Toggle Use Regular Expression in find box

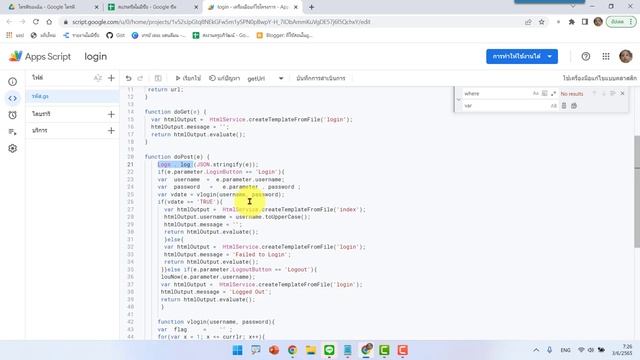[553, 93]
